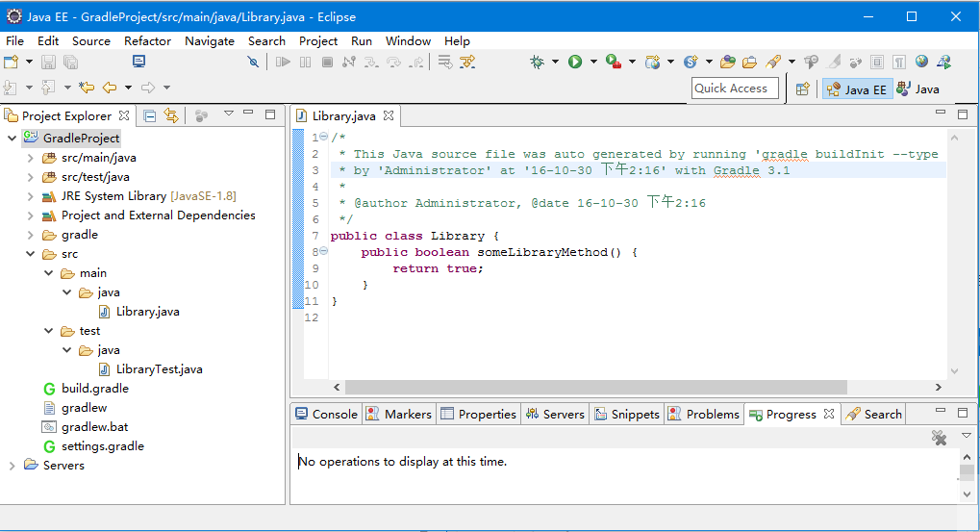The height and width of the screenshot is (532, 980).
Task: Click Last Edit Location icon
Action: tap(87, 88)
